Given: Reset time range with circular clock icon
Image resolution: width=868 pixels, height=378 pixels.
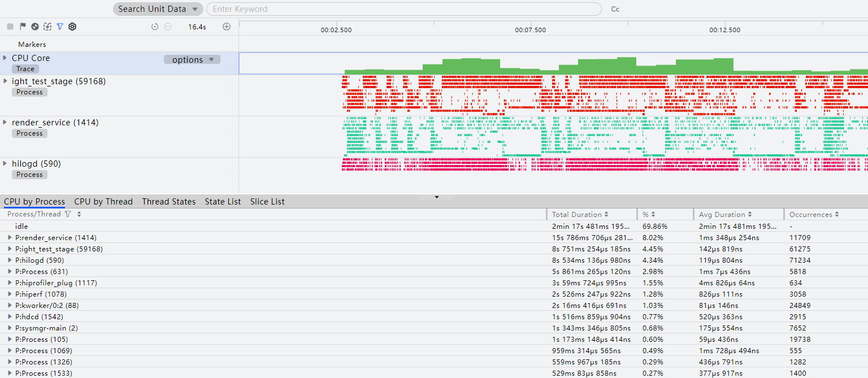Looking at the screenshot, I should coord(155,27).
